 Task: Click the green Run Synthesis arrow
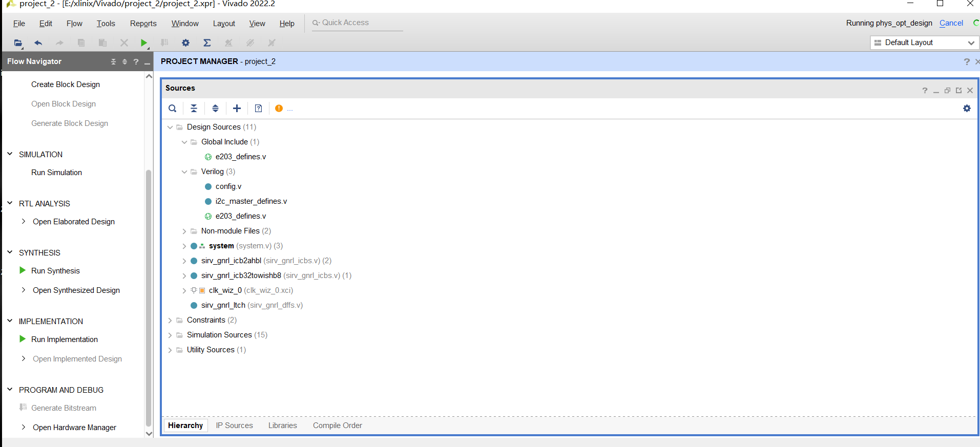[23, 270]
